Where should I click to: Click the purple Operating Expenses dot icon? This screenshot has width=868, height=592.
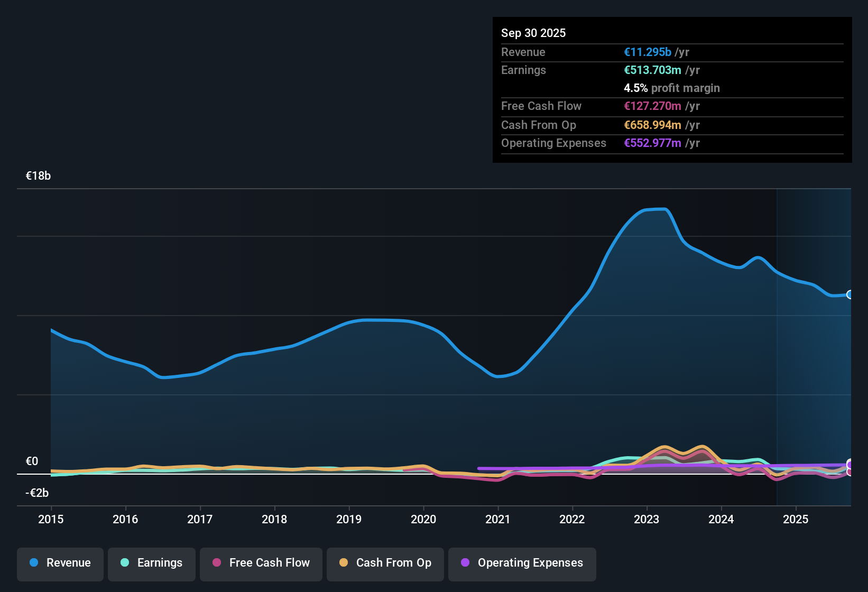coord(465,563)
